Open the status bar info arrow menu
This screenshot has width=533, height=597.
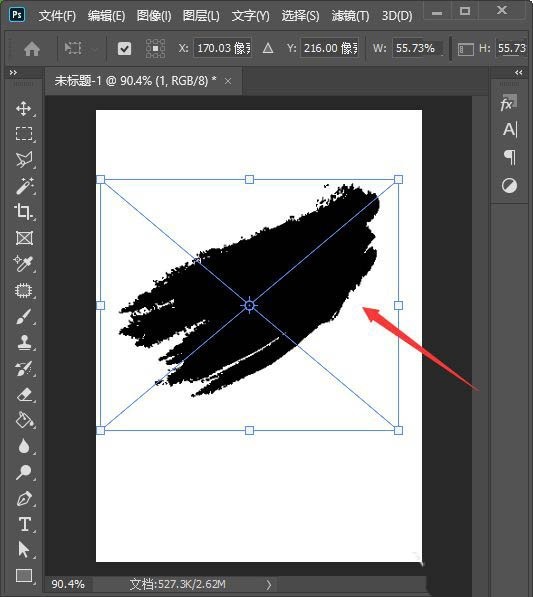pyautogui.click(x=269, y=584)
